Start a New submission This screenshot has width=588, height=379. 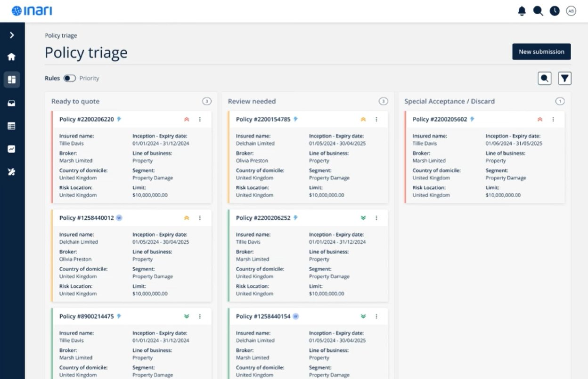541,51
